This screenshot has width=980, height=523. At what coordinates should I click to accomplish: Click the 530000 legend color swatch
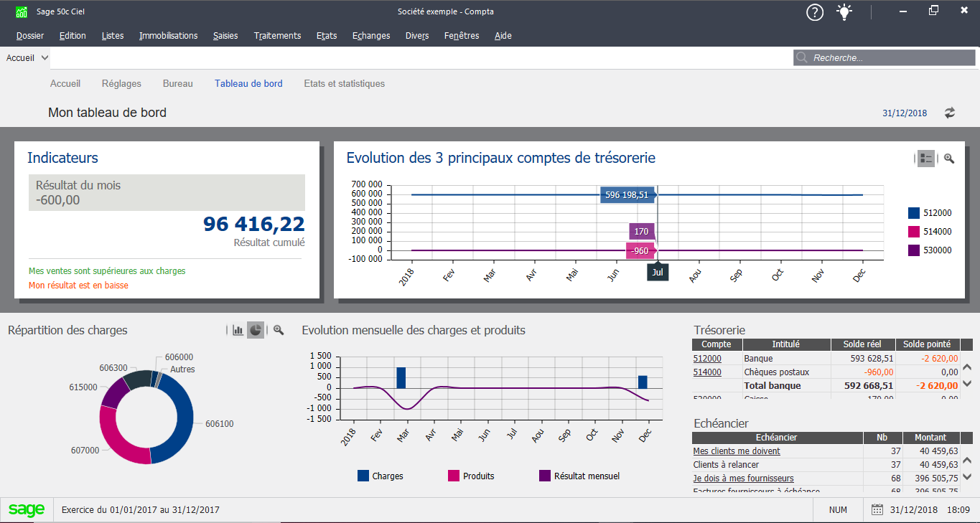click(914, 250)
